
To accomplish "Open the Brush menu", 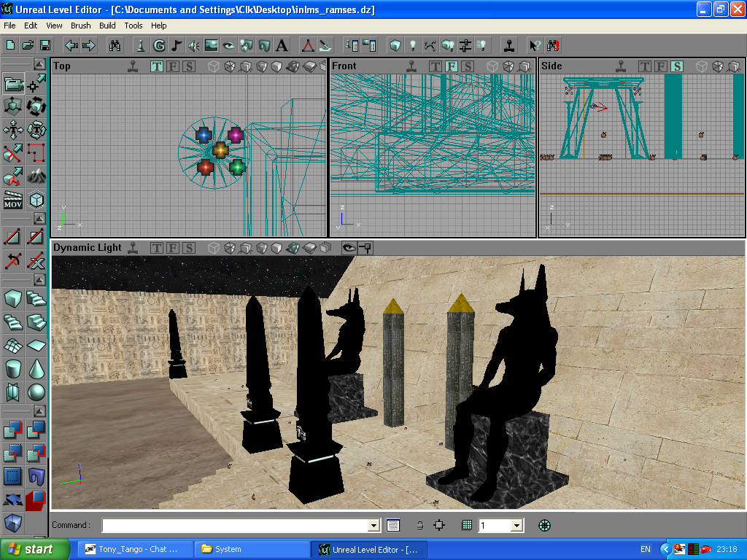I will point(81,26).
